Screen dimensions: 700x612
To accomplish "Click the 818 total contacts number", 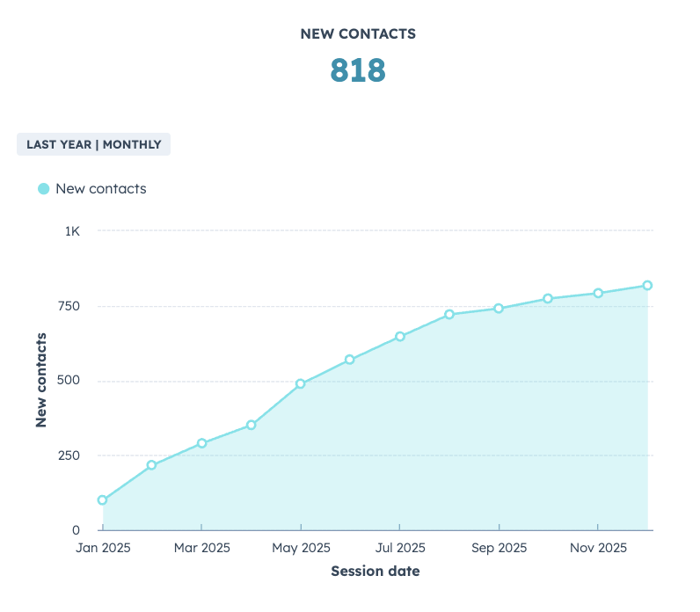I will pyautogui.click(x=358, y=70).
